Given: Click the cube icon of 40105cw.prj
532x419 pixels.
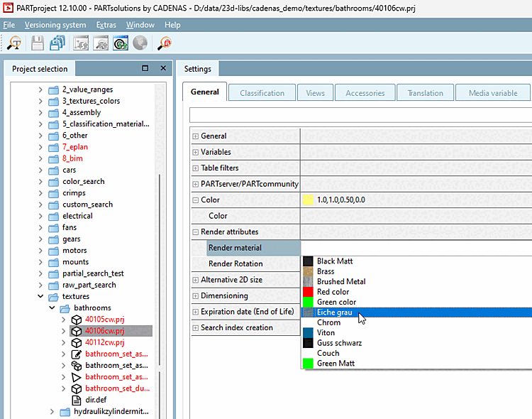Looking at the screenshot, I should [77, 320].
